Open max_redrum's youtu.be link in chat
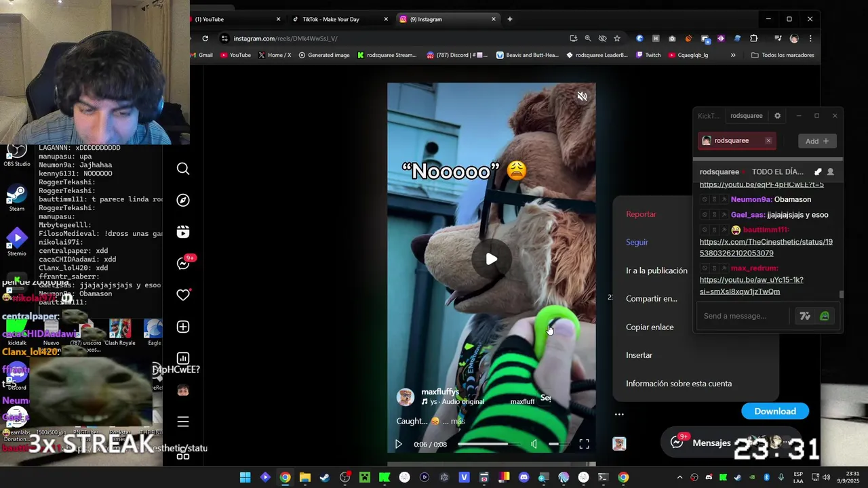The height and width of the screenshot is (488, 868). coord(751,285)
